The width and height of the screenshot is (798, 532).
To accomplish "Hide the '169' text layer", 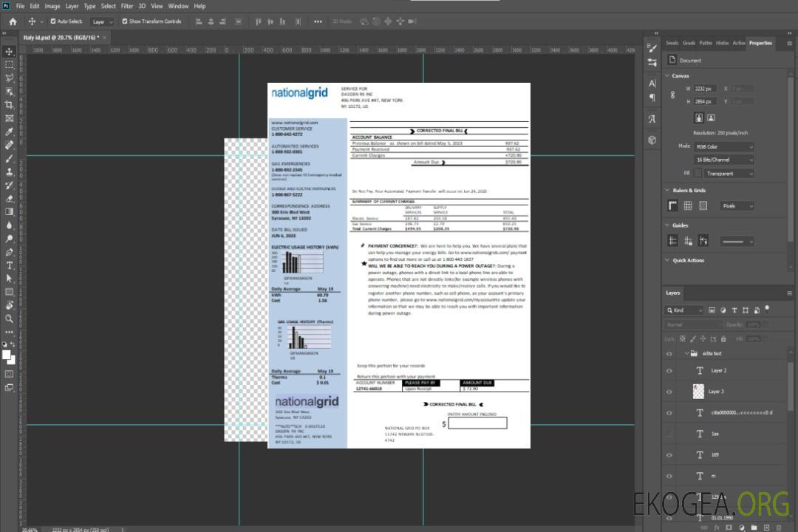I will pyautogui.click(x=669, y=456).
